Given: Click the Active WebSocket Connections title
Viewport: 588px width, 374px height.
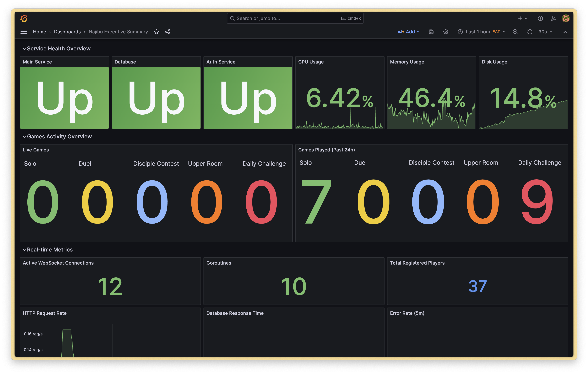Looking at the screenshot, I should 58,263.
